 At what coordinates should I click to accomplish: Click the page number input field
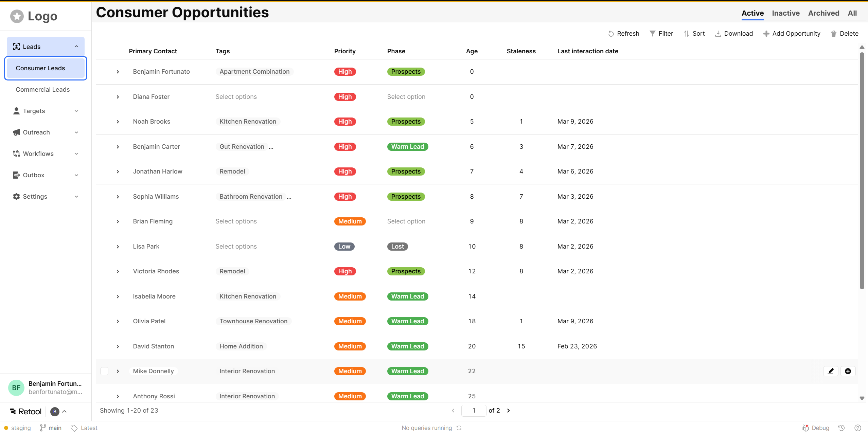pos(474,411)
